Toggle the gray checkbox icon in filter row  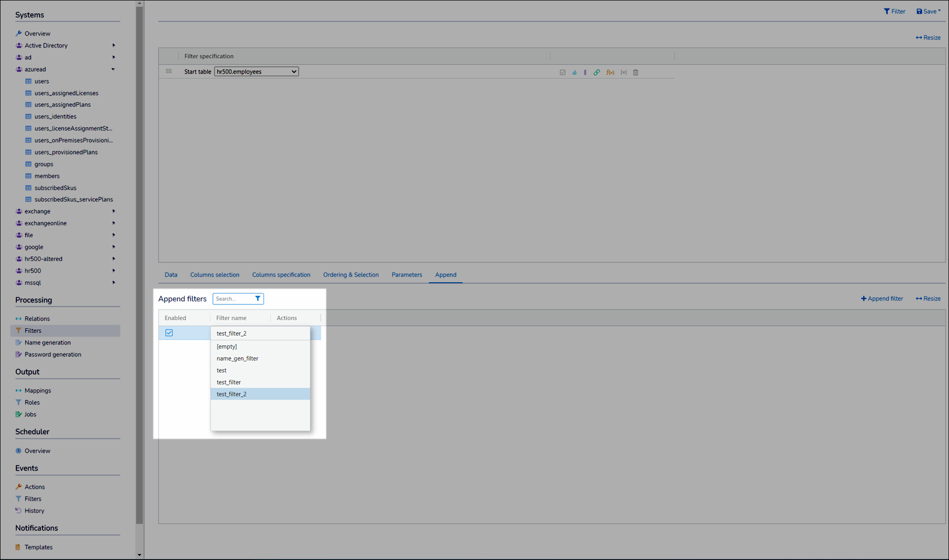click(562, 73)
